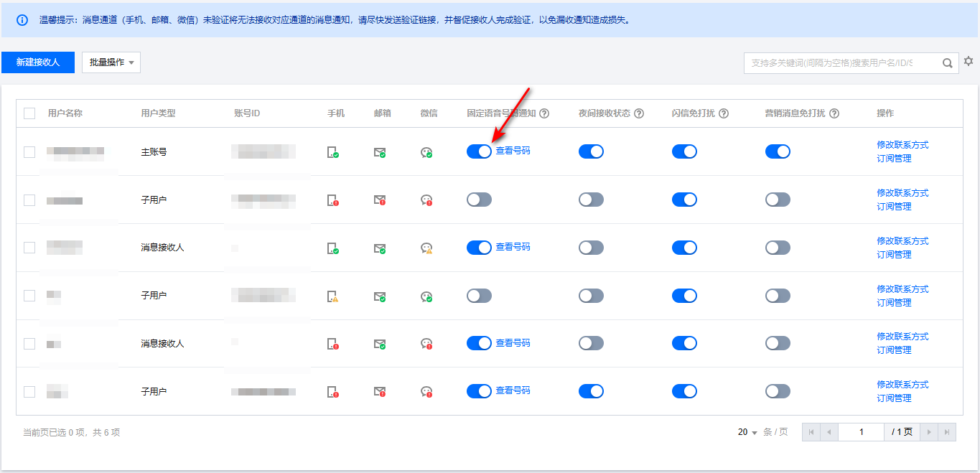Click 查看号码 link in 主账号 row
The height and width of the screenshot is (473, 980).
click(x=513, y=151)
